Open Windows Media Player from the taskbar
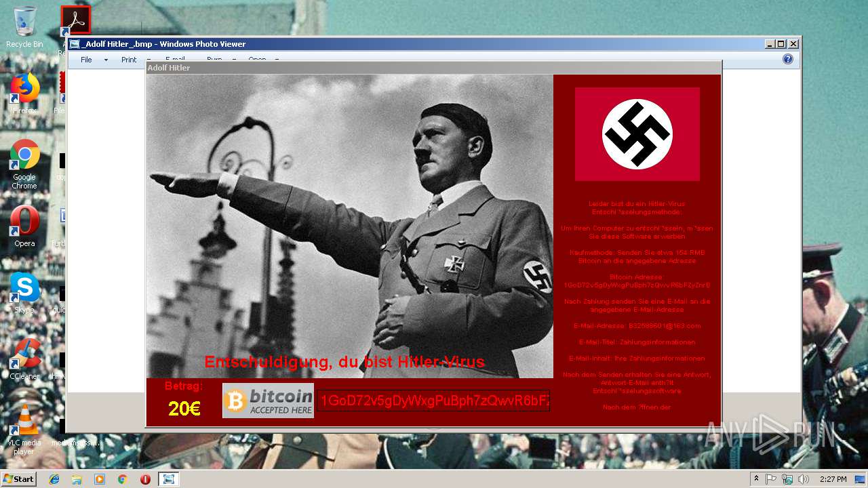 coord(100,479)
